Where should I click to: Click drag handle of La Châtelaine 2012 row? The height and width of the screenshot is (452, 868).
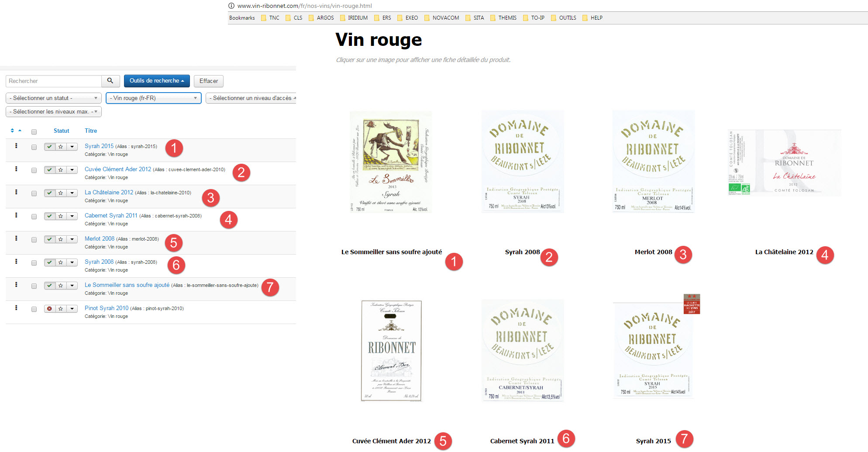16,192
